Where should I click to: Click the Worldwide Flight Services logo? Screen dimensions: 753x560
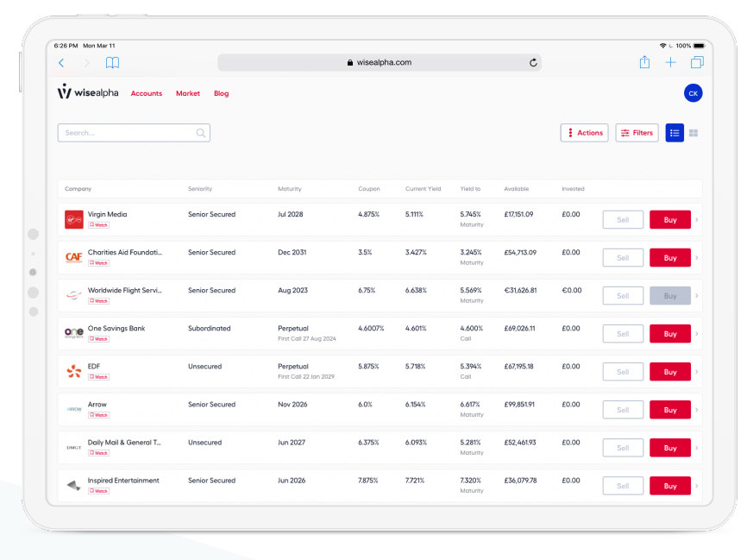click(x=74, y=295)
